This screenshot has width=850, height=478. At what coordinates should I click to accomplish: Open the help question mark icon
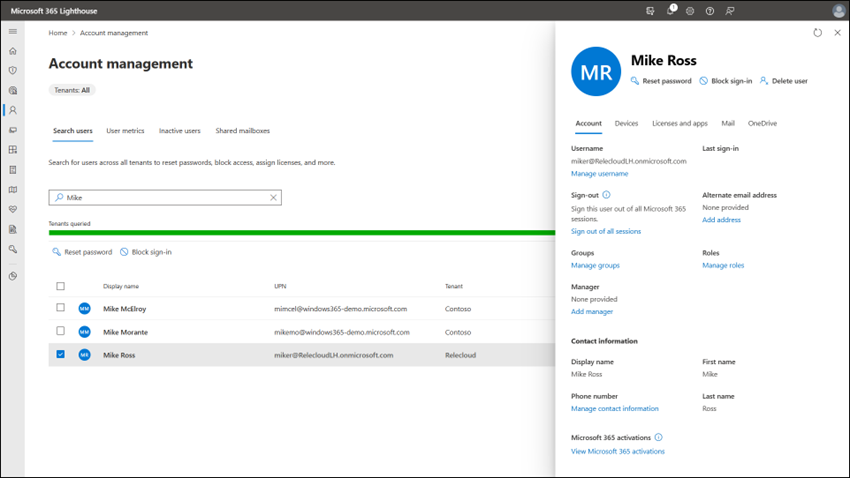[x=710, y=11]
